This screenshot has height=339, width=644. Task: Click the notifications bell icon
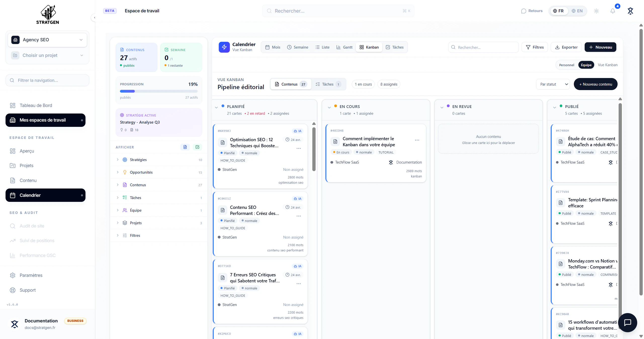(613, 11)
